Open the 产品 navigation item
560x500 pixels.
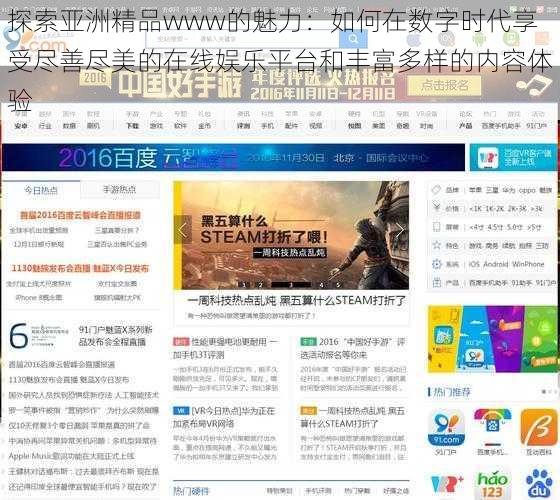pos(466,125)
